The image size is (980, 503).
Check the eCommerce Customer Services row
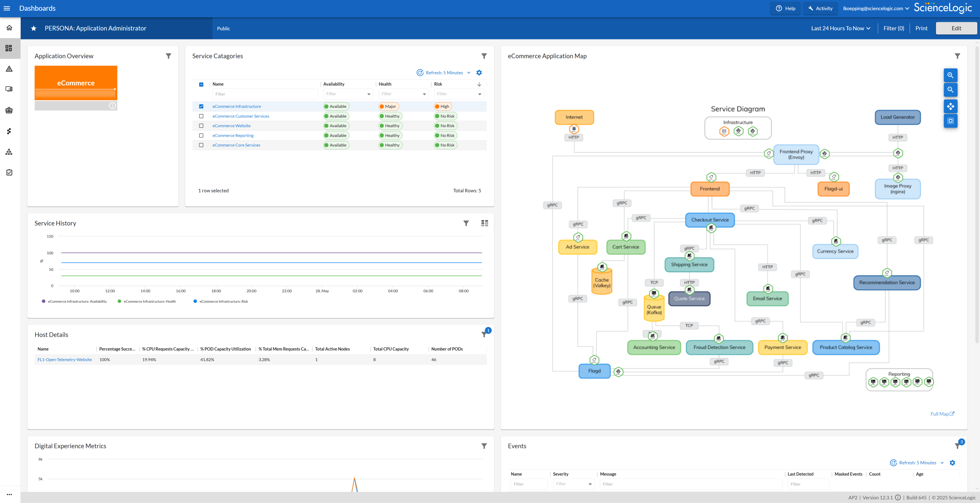[x=201, y=116]
